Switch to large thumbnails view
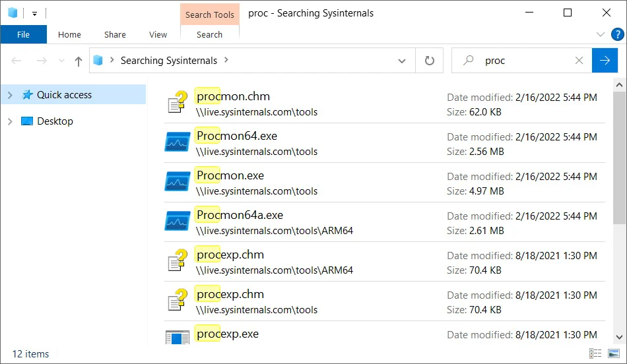 coord(613,353)
